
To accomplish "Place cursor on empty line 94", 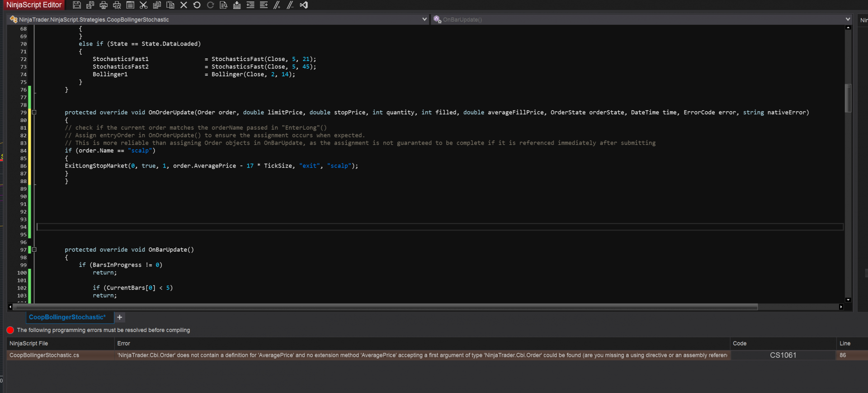I will tap(440, 227).
